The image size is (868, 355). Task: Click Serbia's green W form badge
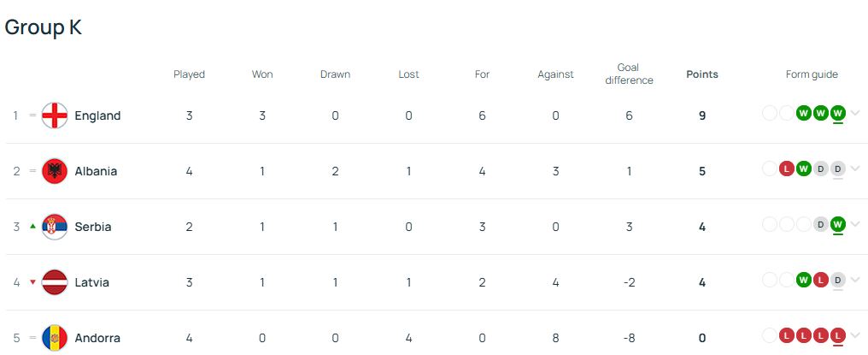click(838, 225)
